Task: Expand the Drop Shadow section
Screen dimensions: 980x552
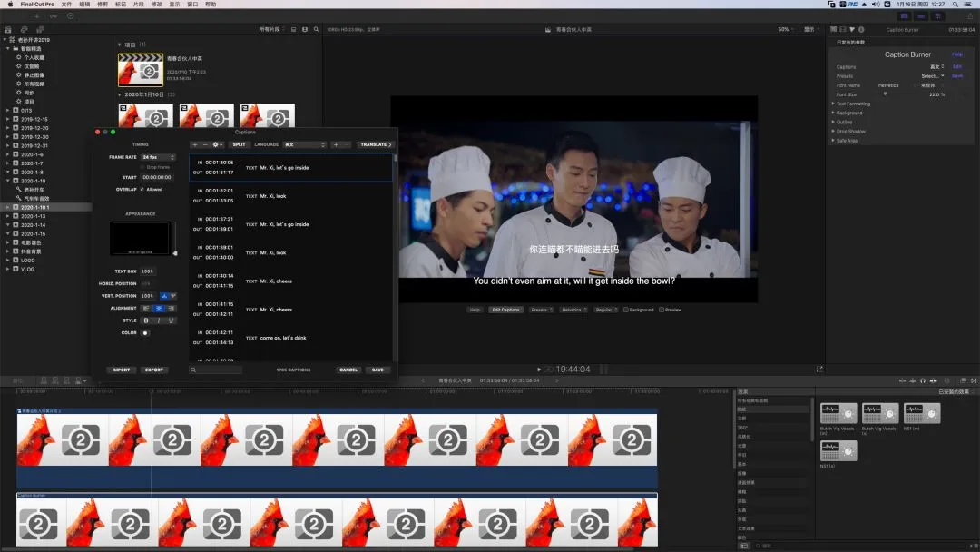Action: click(x=833, y=132)
